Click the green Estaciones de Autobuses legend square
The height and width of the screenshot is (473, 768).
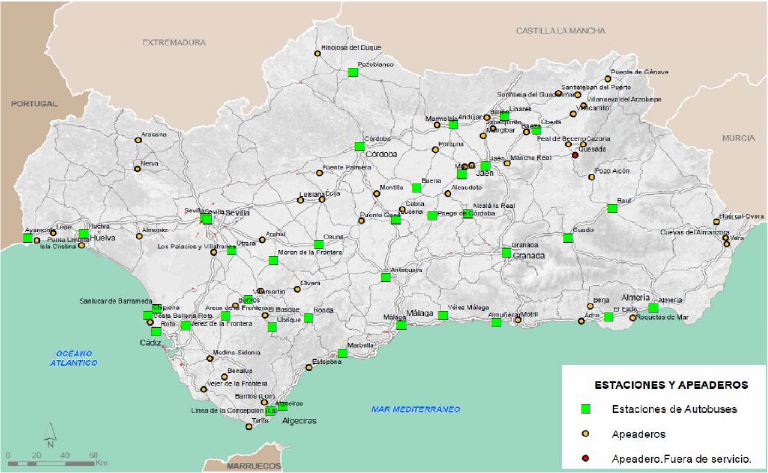point(587,409)
